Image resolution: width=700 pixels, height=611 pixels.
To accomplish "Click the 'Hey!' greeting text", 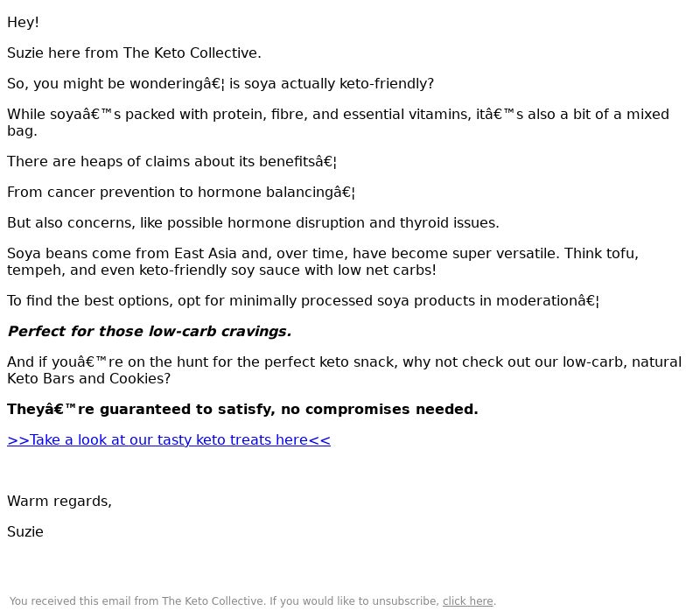I will pyautogui.click(x=23, y=23).
